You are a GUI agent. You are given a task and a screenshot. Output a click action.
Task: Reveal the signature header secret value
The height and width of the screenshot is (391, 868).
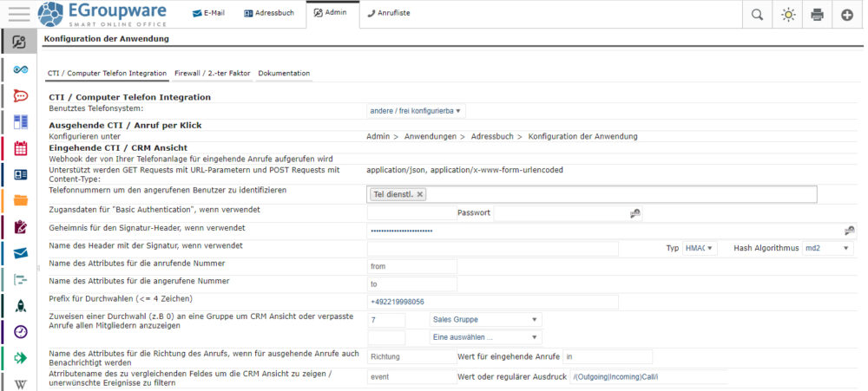849,231
